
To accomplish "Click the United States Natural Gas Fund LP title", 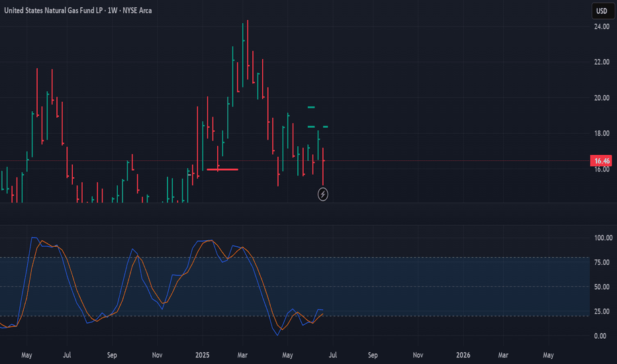I will pos(77,11).
